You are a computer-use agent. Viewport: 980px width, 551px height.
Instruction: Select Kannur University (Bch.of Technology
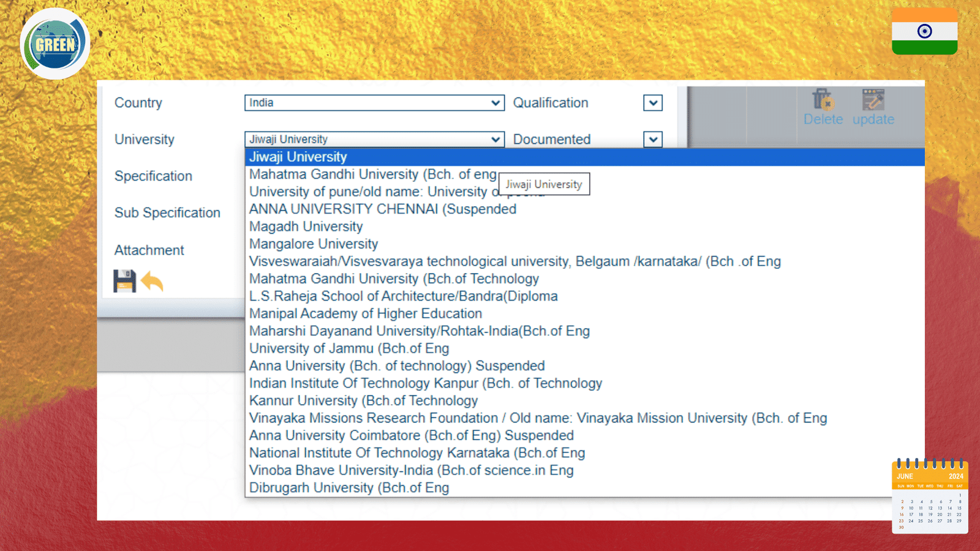[x=363, y=401]
